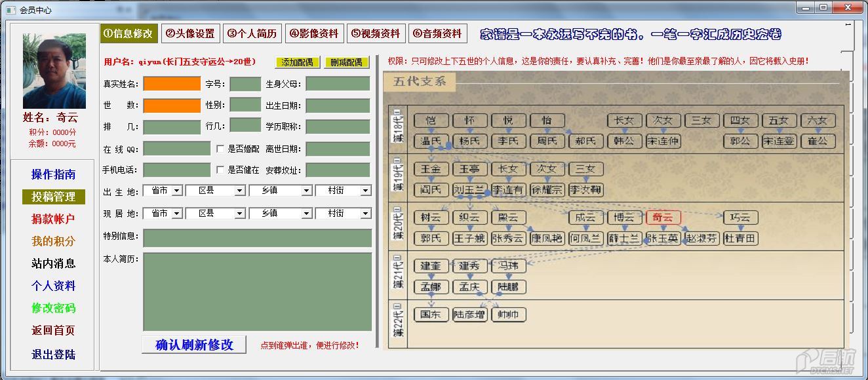Focus the 性别 input field
This screenshot has height=380, width=868.
tap(245, 105)
